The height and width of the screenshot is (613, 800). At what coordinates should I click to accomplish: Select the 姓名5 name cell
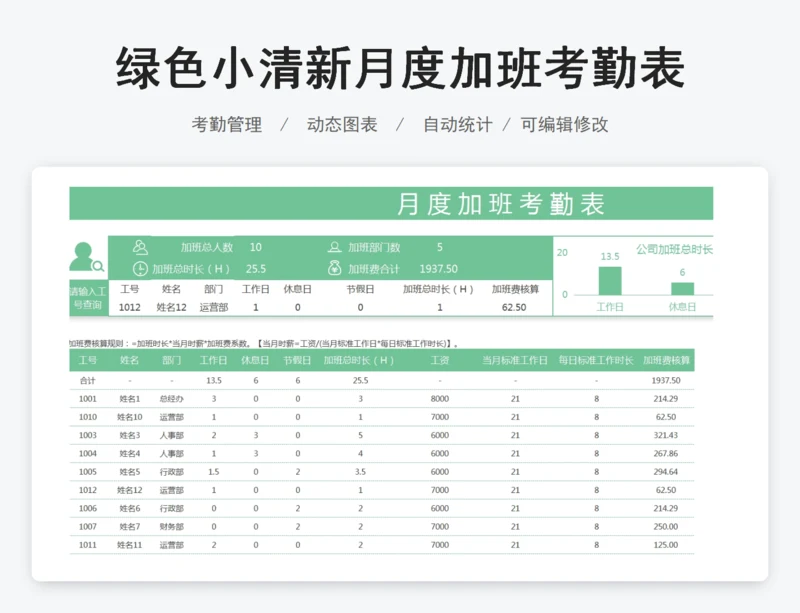tap(130, 472)
